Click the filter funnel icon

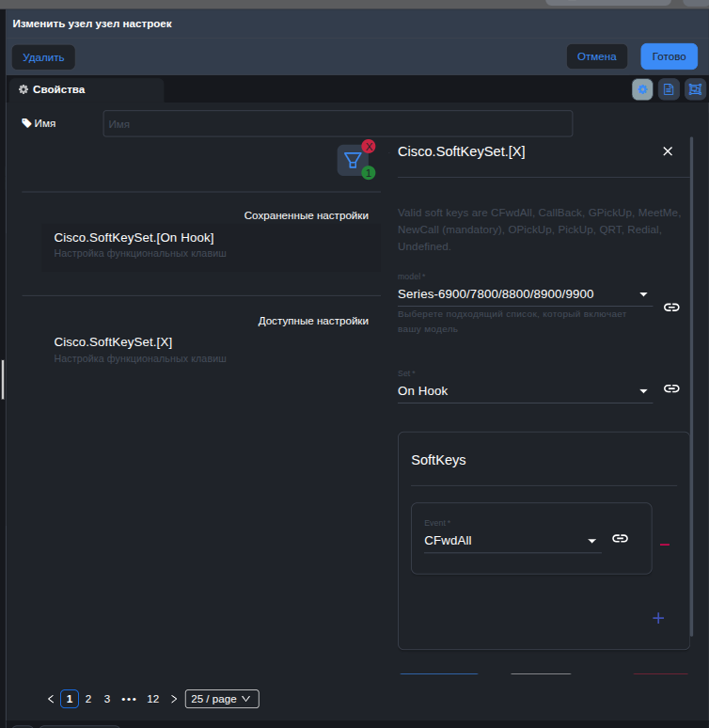[x=352, y=160]
